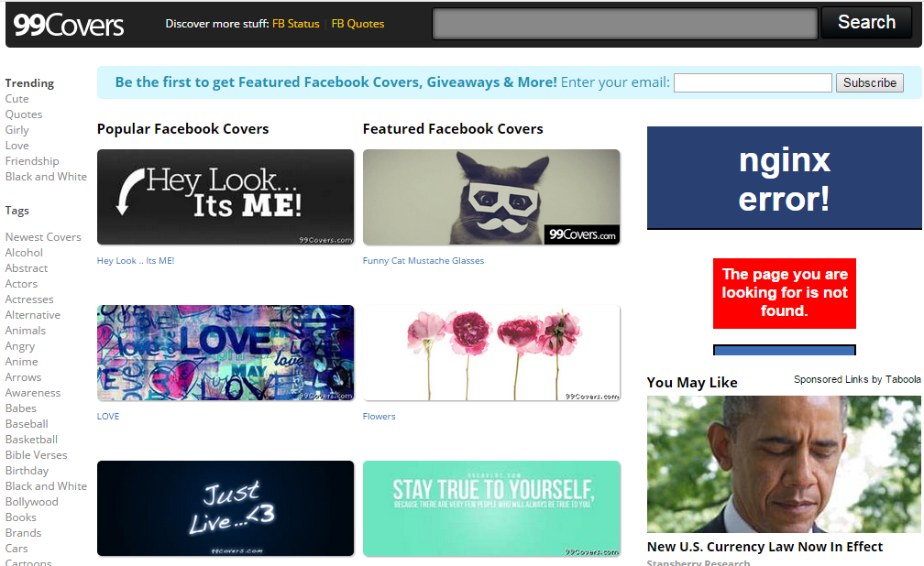This screenshot has height=566, width=924.
Task: Open the Bible Verses tag link
Action: [x=36, y=455]
